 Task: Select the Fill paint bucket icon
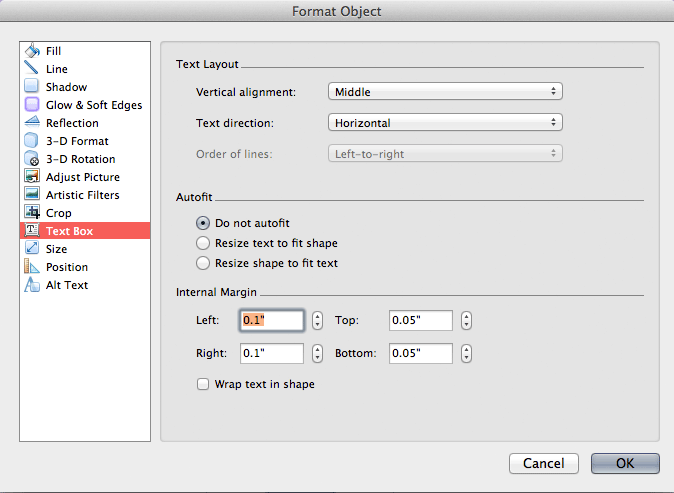pos(32,51)
